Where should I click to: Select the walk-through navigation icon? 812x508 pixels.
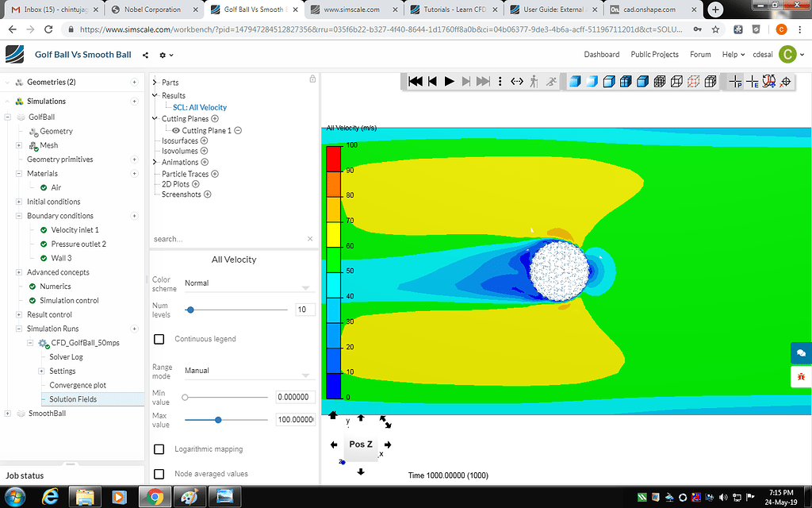click(533, 80)
